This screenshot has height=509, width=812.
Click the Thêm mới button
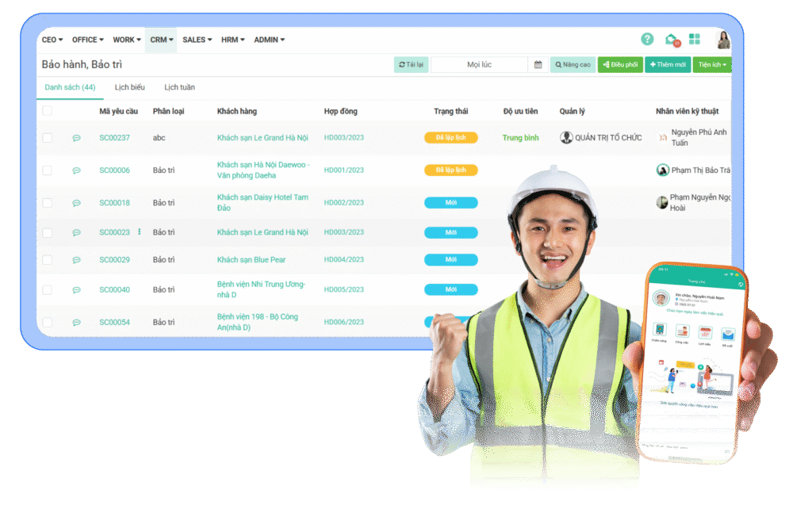667,64
